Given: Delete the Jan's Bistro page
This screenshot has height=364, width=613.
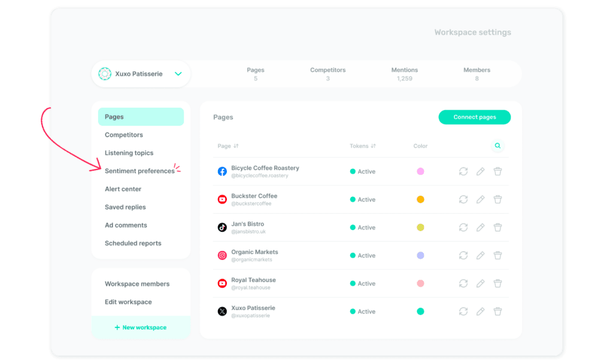Looking at the screenshot, I should click(x=497, y=227).
